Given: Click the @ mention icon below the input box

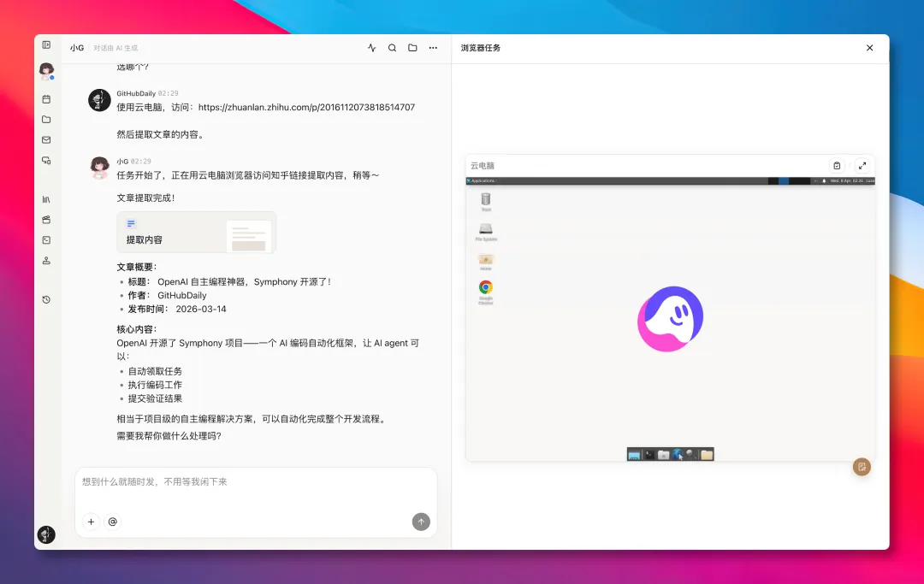Looking at the screenshot, I should point(113,522).
